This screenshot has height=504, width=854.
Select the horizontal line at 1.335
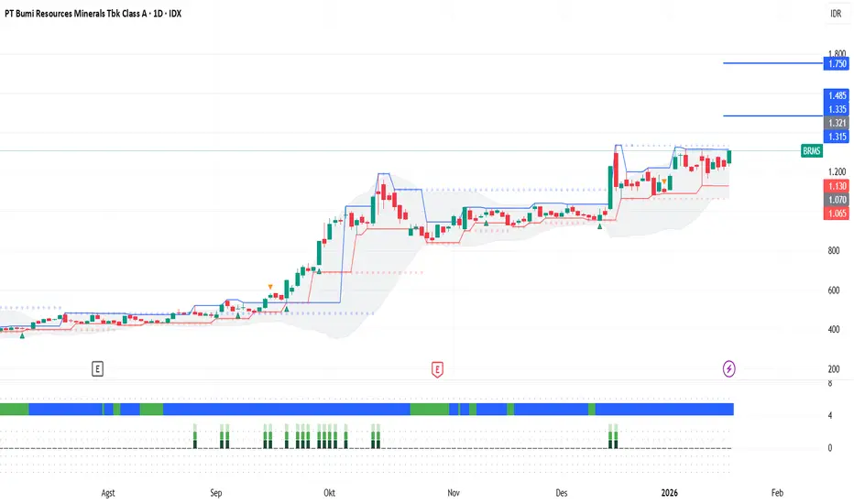click(x=772, y=115)
